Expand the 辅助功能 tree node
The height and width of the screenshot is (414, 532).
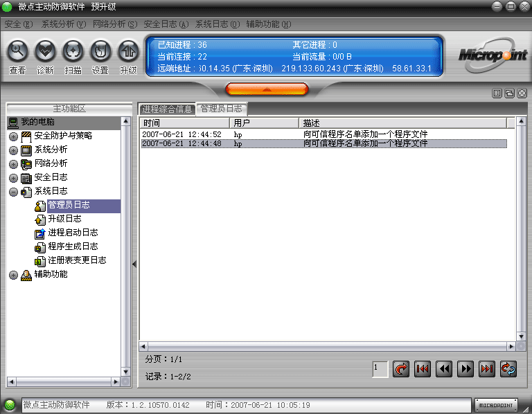pos(13,275)
